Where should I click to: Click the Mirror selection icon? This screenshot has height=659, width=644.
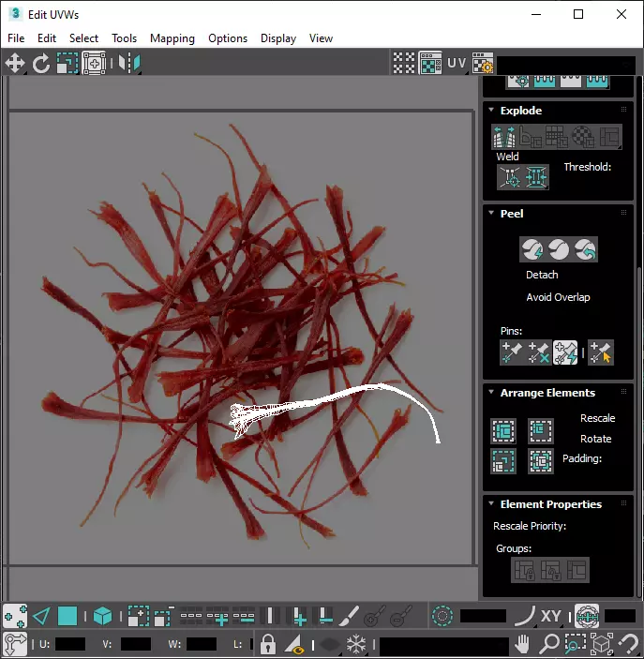click(x=129, y=64)
